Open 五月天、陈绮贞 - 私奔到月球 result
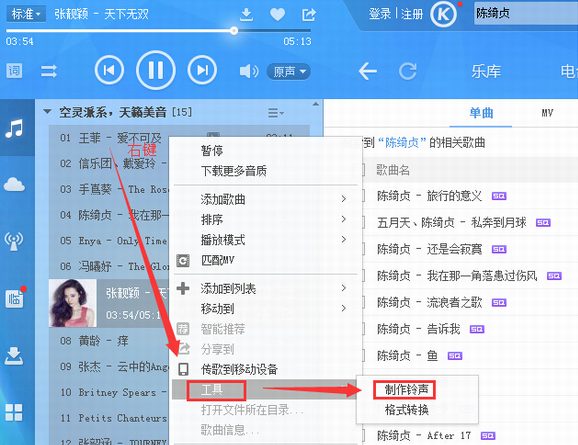Image resolution: width=578 pixels, height=445 pixels. point(452,222)
